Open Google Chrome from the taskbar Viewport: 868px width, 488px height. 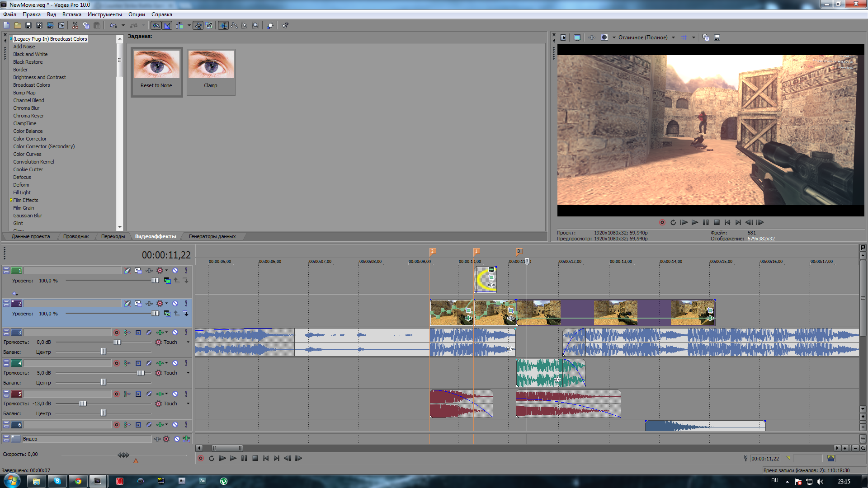point(78,481)
